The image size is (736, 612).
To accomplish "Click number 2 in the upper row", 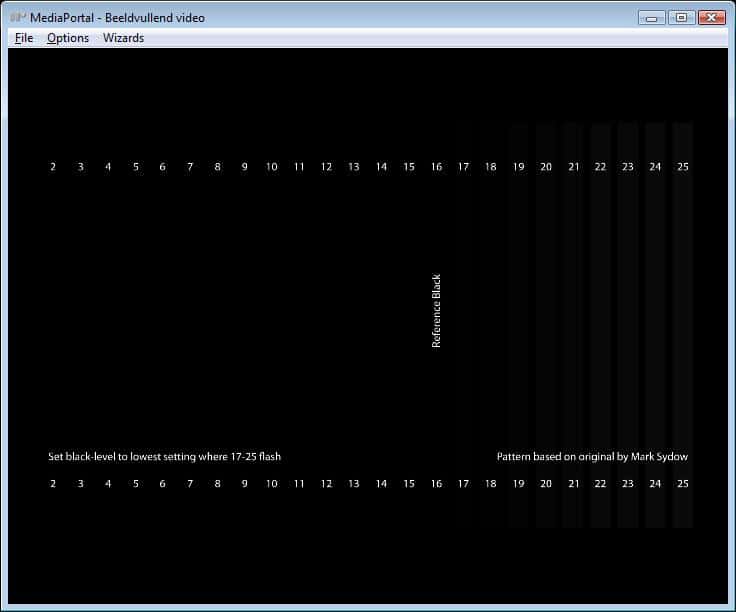I will click(53, 167).
